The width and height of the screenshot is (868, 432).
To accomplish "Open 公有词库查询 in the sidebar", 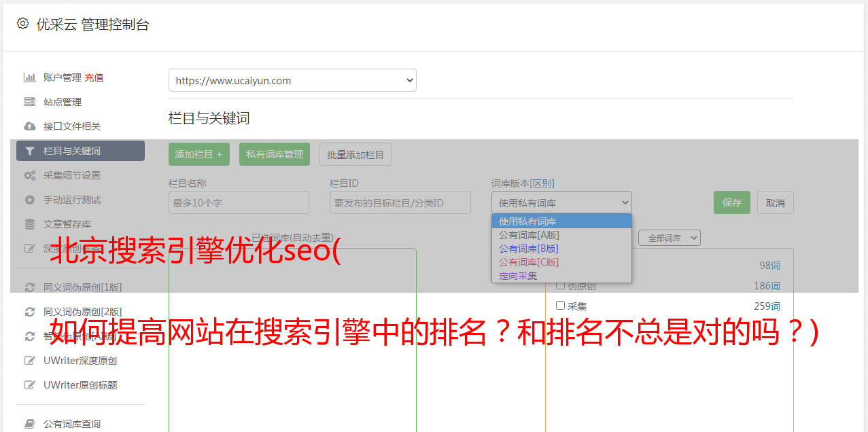I will (72, 424).
